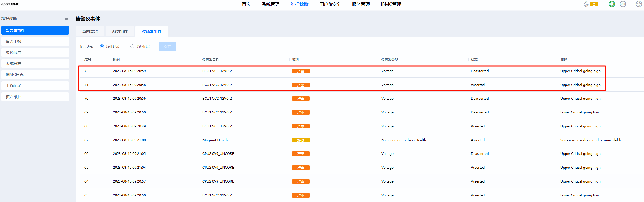The height and width of the screenshot is (202, 644).
Task: Go to the 首页 menu item
Action: [246, 4]
